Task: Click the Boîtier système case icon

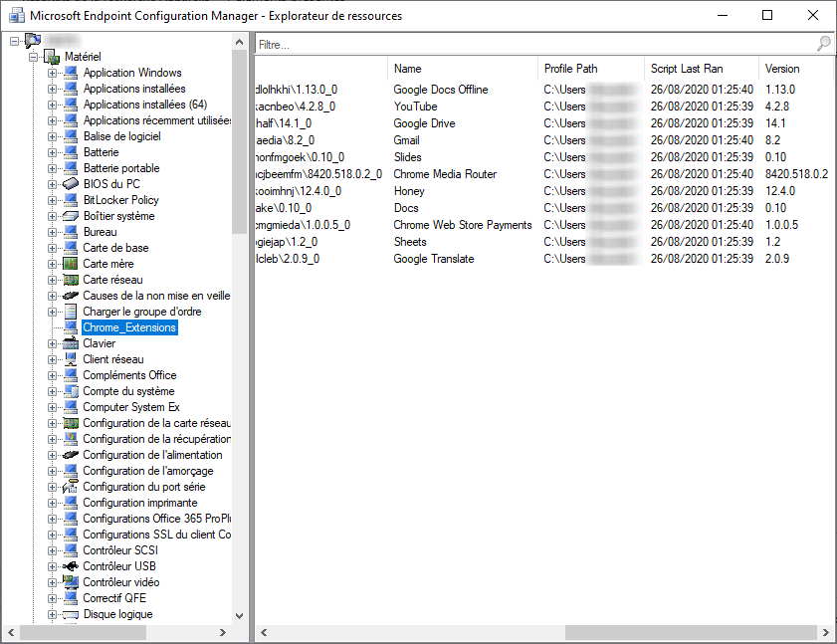Action: coord(71,216)
